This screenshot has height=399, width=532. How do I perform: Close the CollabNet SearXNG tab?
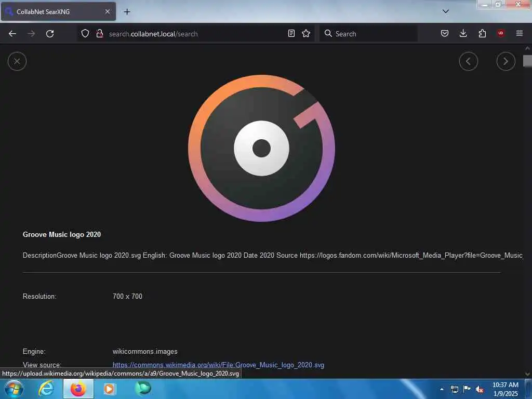coord(107,11)
